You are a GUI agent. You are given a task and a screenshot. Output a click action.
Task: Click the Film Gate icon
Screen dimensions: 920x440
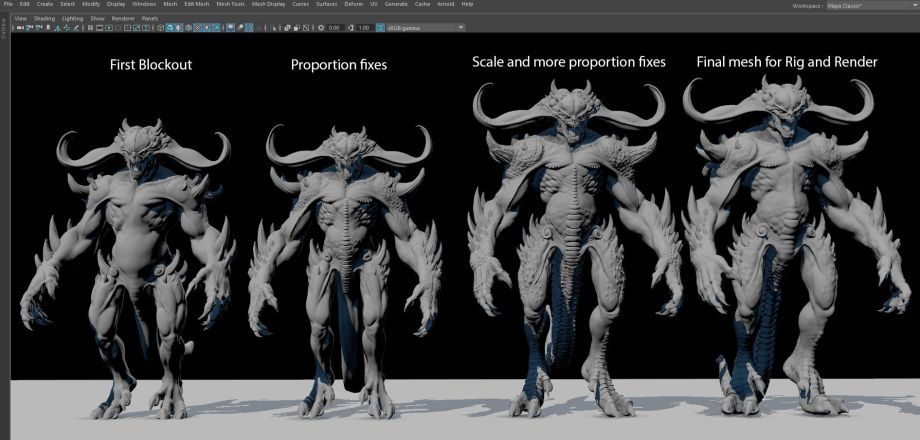tap(100, 28)
